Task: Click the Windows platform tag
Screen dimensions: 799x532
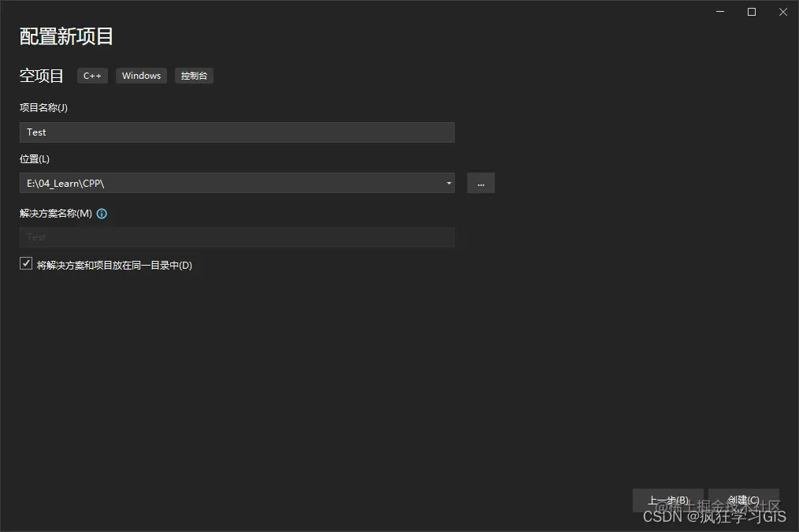Action: [141, 76]
